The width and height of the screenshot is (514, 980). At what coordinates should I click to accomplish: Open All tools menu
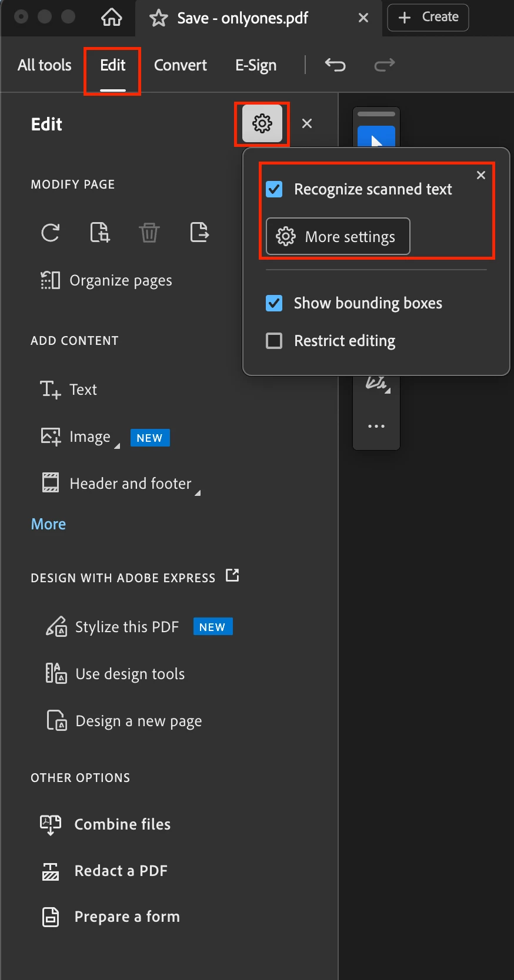pos(45,65)
